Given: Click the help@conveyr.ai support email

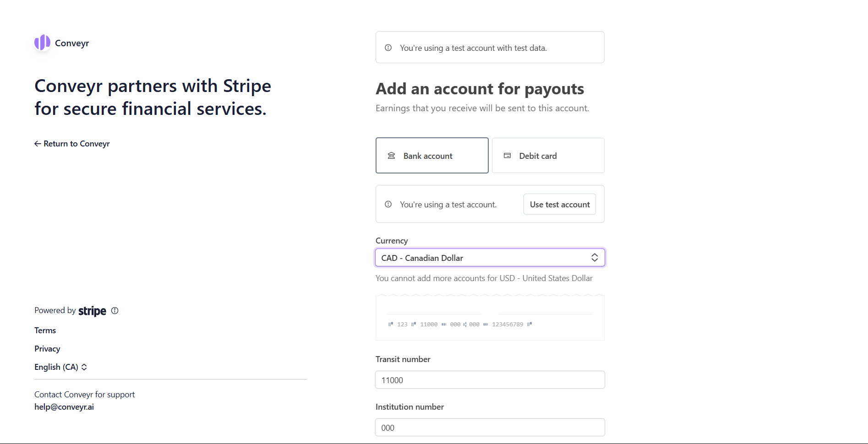Looking at the screenshot, I should pos(64,407).
